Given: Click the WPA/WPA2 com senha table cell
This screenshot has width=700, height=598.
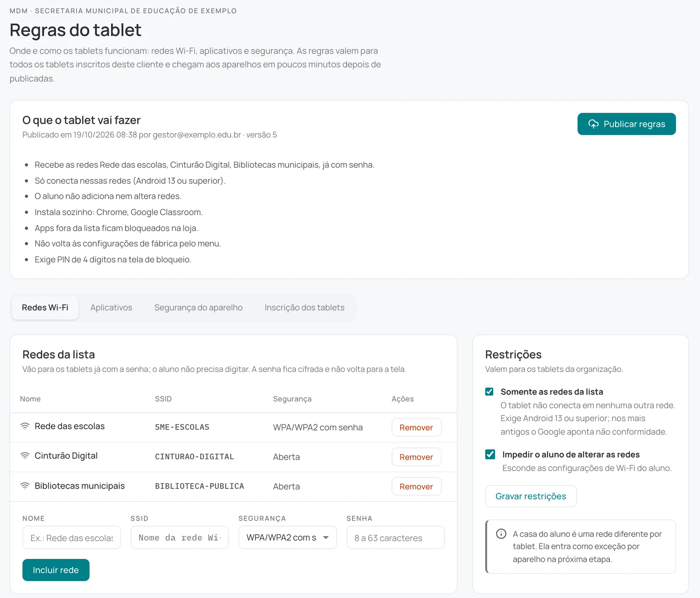Looking at the screenshot, I should tap(318, 427).
